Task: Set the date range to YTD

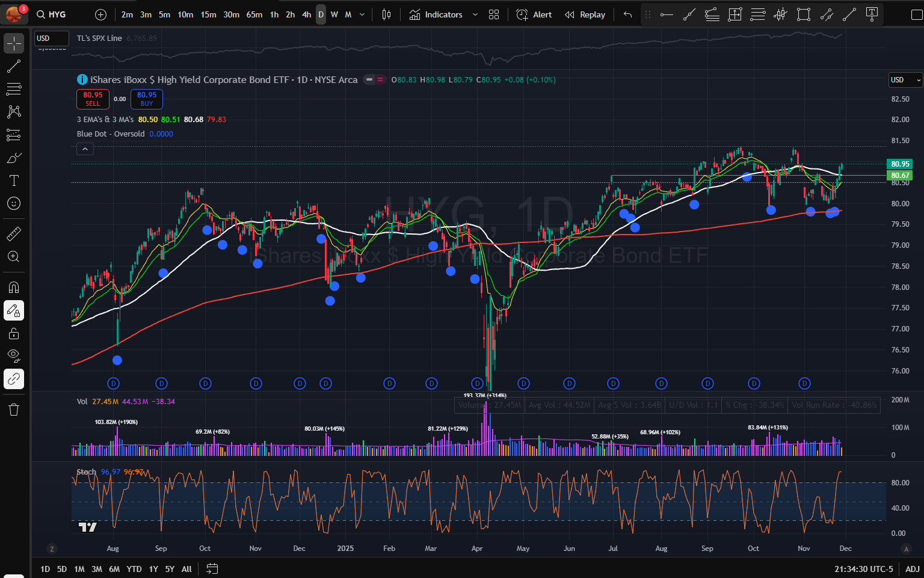Action: point(134,568)
